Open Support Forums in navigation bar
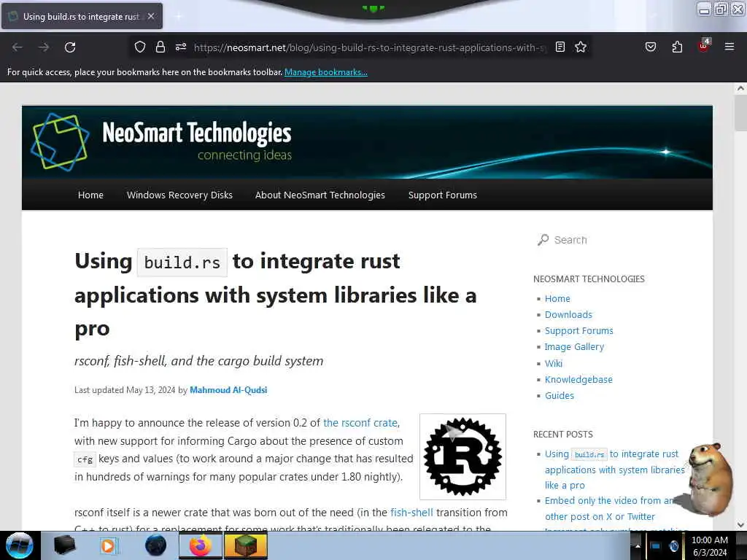The width and height of the screenshot is (747, 560). pyautogui.click(x=443, y=195)
